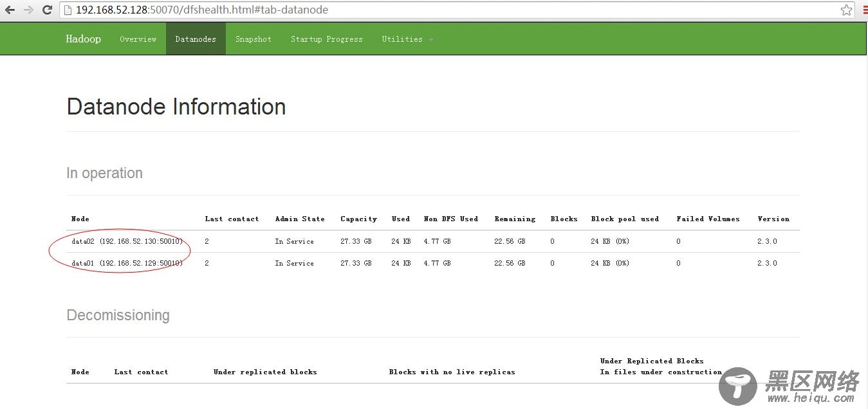Image resolution: width=868 pixels, height=409 pixels.
Task: Click the Blocks column header
Action: (x=564, y=219)
